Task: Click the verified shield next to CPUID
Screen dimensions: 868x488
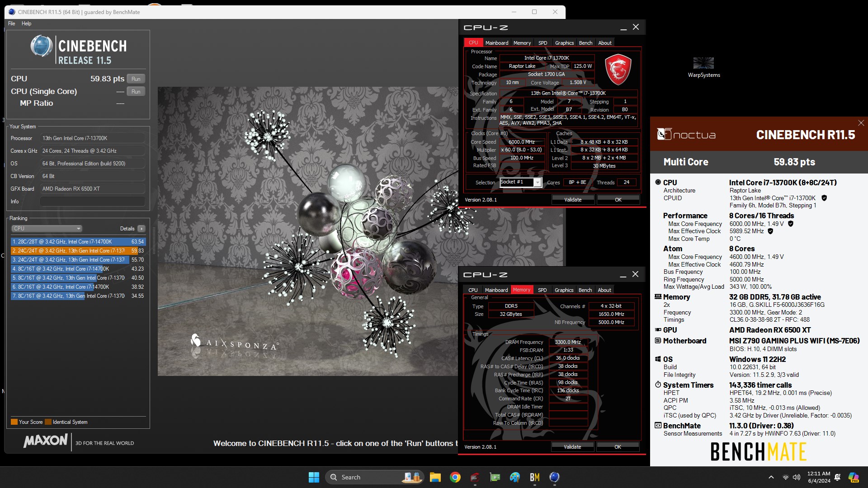Action: pos(824,198)
